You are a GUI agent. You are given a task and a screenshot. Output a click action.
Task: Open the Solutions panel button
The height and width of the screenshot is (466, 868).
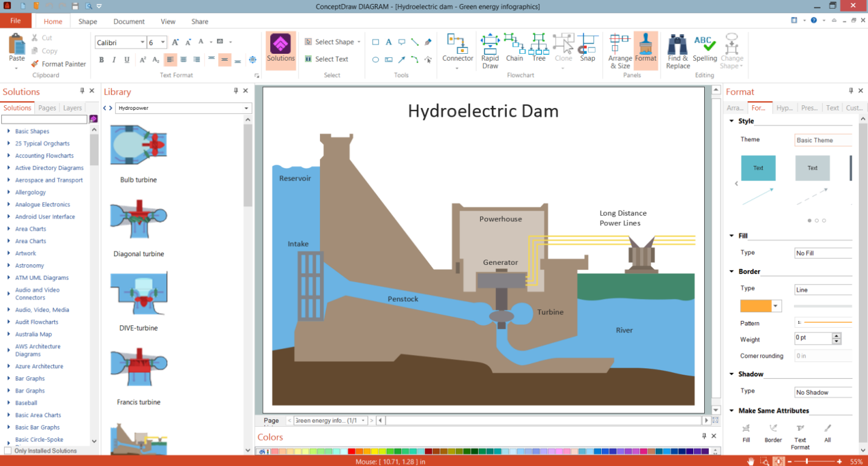pos(281,50)
